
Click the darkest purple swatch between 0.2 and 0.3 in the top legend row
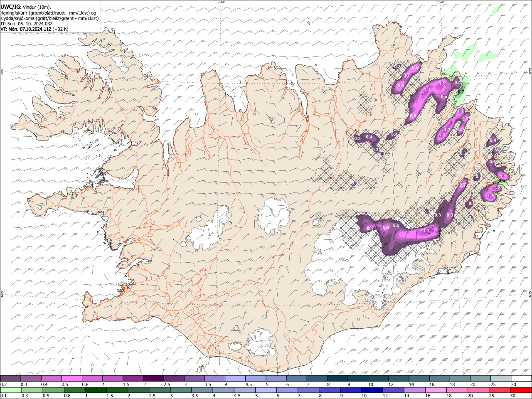pos(10,379)
